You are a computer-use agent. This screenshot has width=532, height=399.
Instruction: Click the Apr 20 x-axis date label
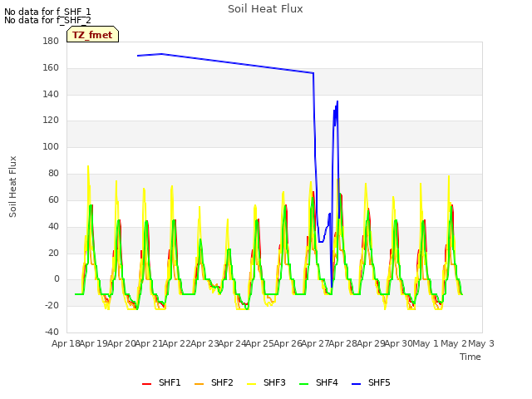coord(121,343)
